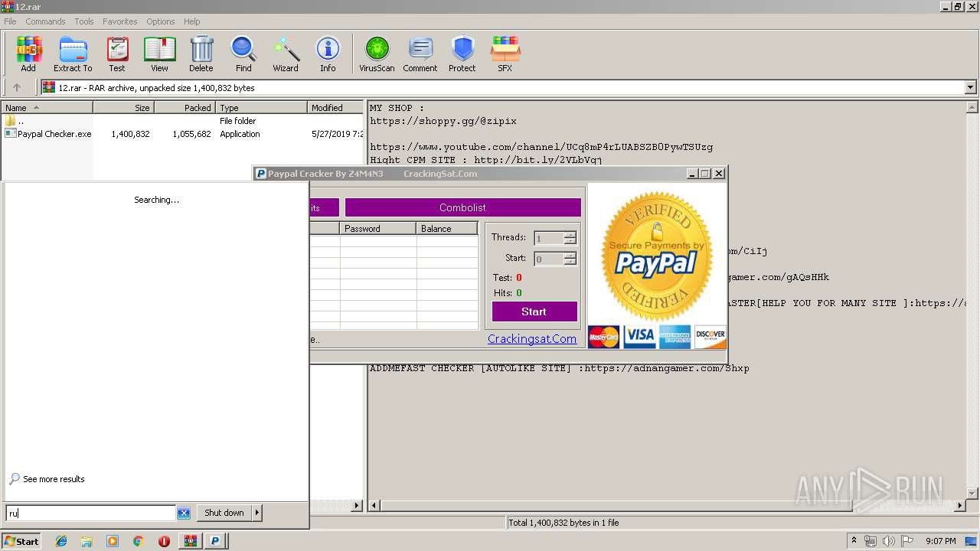Click the network tray icon
The image size is (980, 551).
click(x=871, y=541)
